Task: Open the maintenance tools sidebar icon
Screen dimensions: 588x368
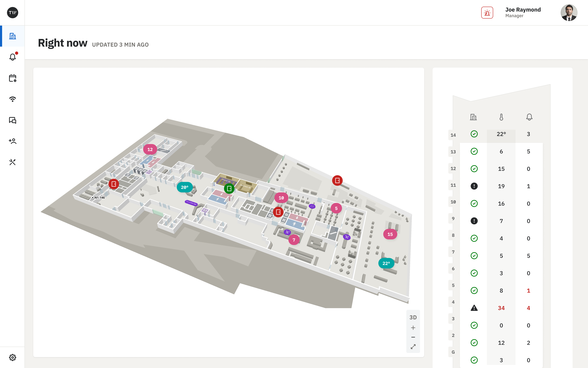Action: coord(13,162)
